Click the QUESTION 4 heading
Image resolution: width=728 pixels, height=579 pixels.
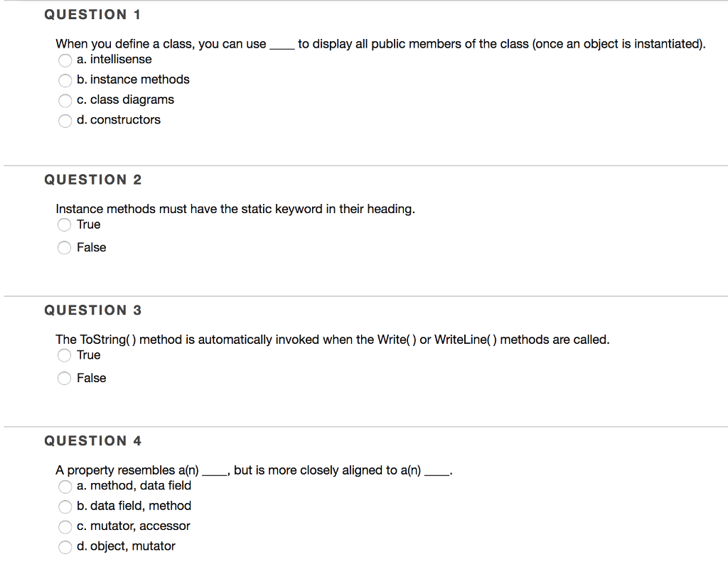tap(92, 440)
